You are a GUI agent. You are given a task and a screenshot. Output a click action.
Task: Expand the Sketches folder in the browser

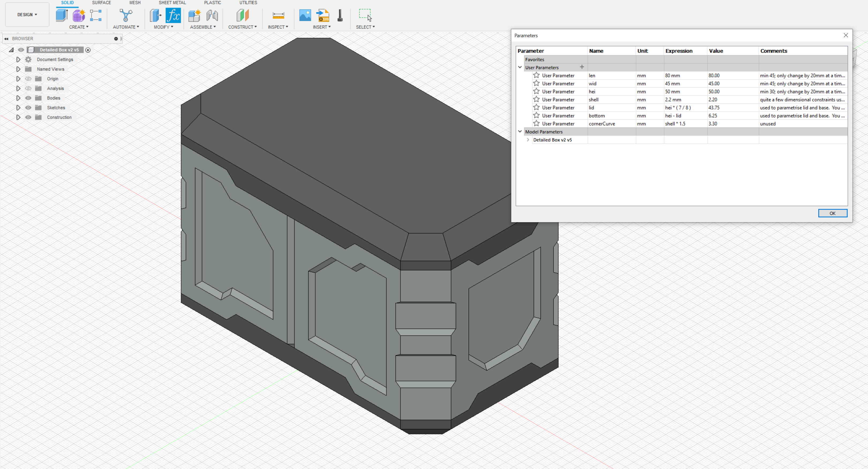(18, 107)
